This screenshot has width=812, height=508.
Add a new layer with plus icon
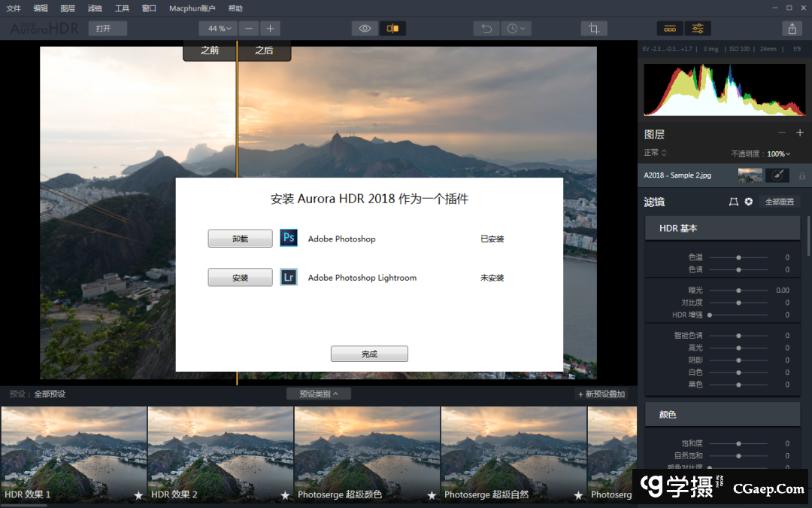[800, 133]
